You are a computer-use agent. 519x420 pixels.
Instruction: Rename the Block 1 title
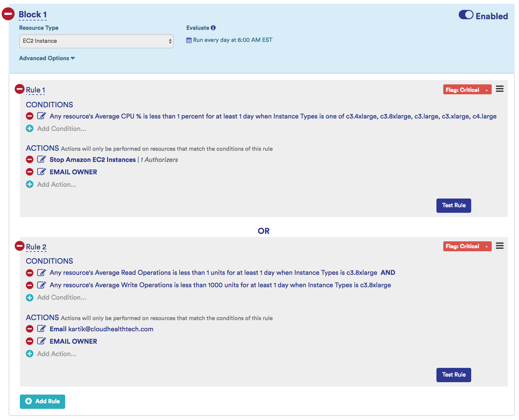pyautogui.click(x=33, y=15)
